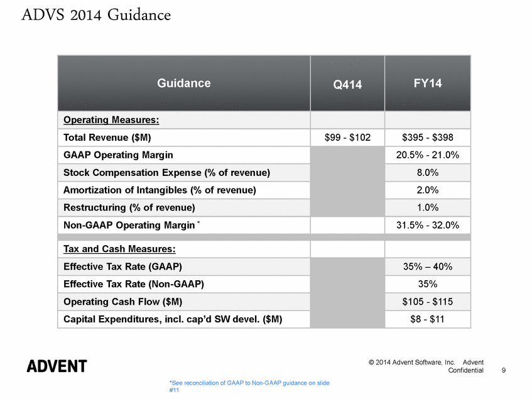Screen dimensions: 532x399
Task: Select the '2.0%' value cell
Action: 428,190
